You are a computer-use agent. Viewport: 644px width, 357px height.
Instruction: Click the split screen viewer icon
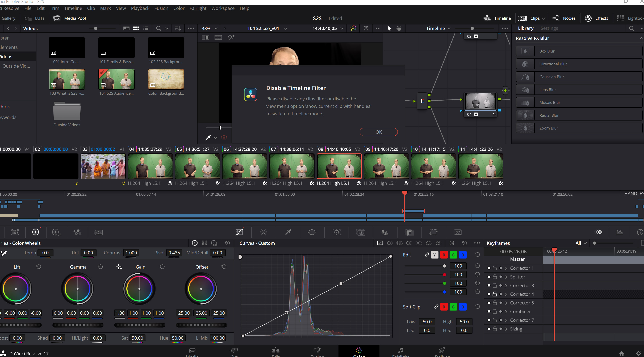[x=218, y=37]
